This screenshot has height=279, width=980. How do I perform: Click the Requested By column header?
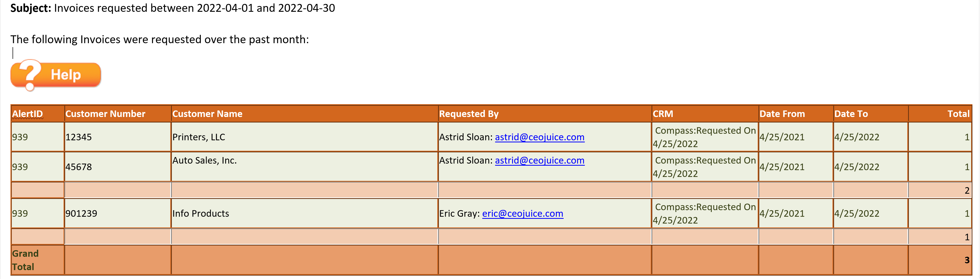click(469, 114)
